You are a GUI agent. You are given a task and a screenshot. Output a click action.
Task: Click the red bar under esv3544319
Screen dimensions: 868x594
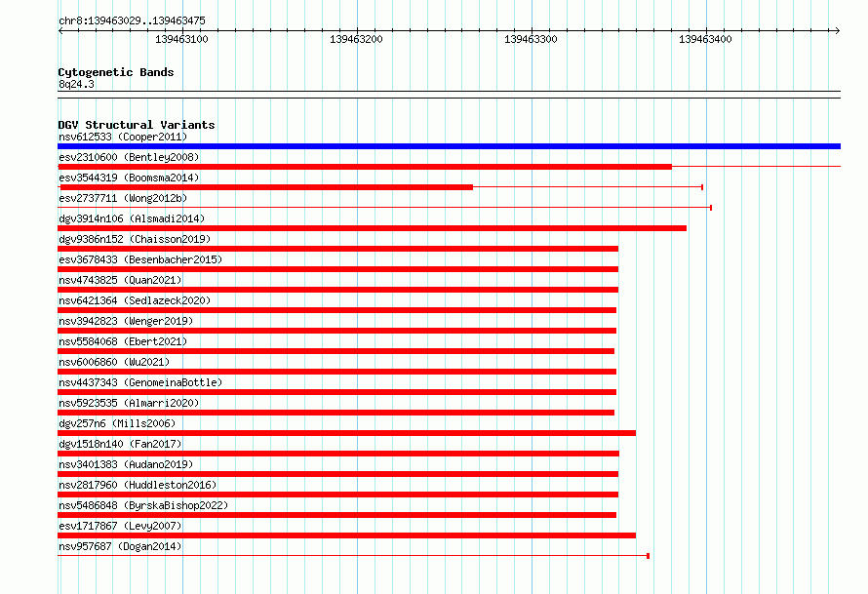(x=265, y=187)
